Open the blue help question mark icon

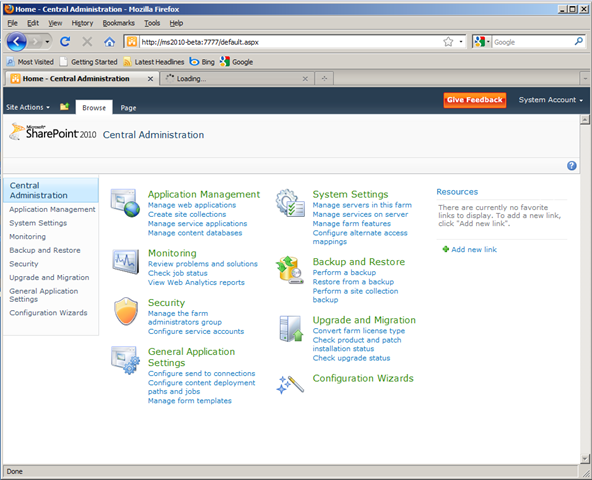tap(572, 165)
